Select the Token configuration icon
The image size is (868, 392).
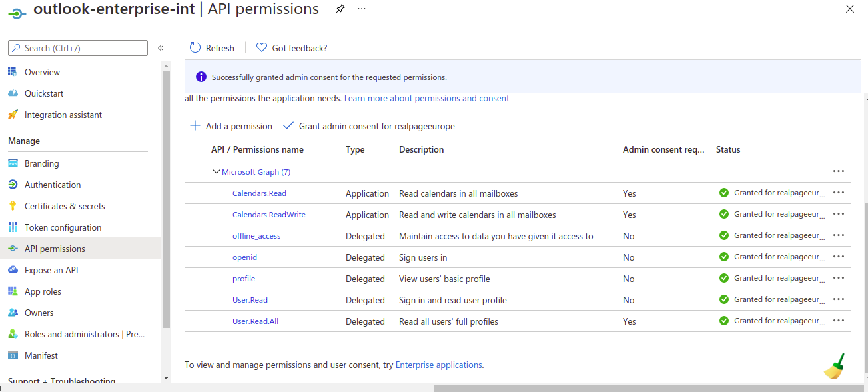[13, 227]
